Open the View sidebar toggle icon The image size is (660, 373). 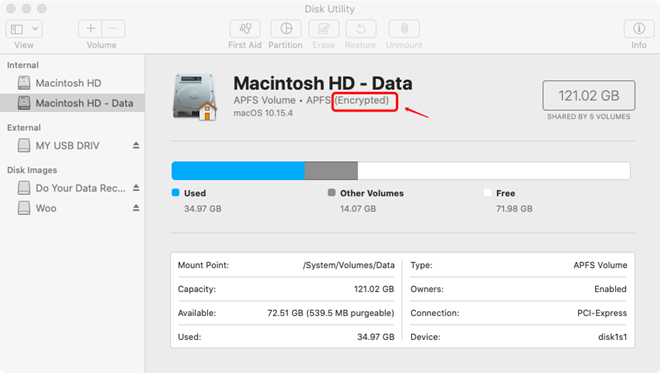pos(17,29)
